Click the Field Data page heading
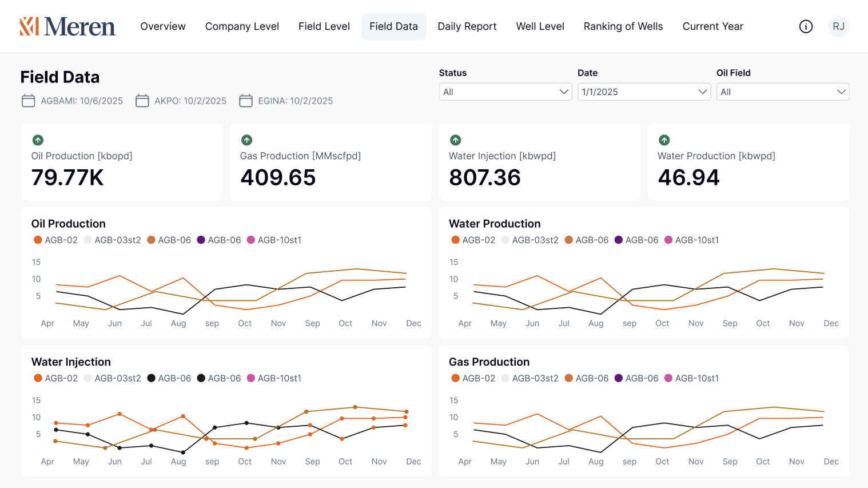 pyautogui.click(x=60, y=77)
